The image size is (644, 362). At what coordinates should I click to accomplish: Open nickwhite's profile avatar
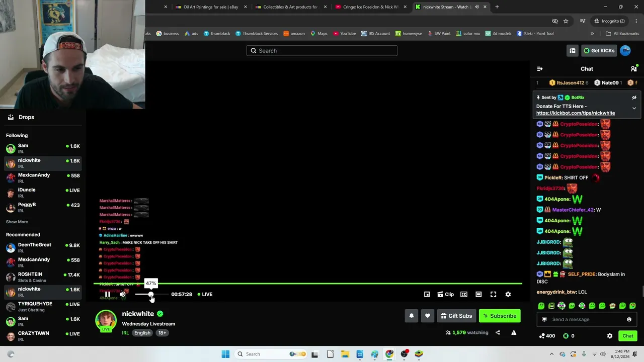point(106,321)
